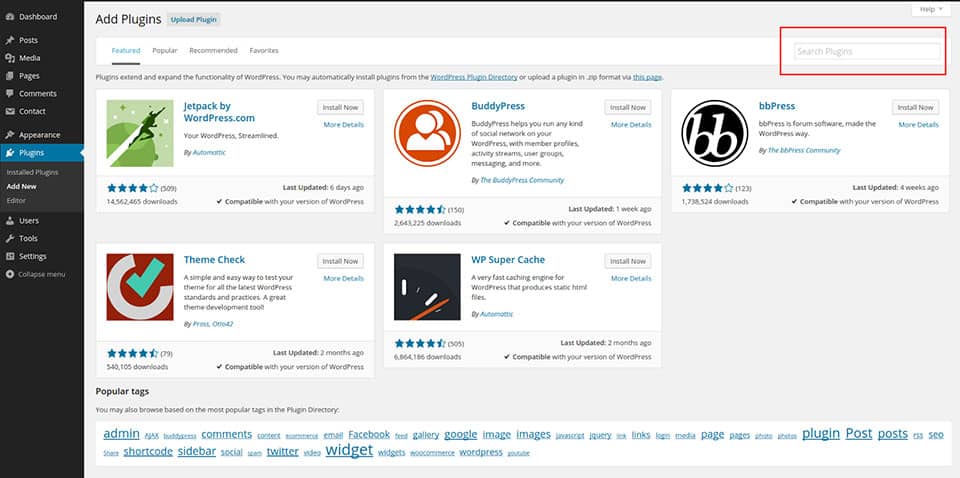Click the Automattic author link under Jetpack
This screenshot has width=960, height=478.
(x=209, y=152)
